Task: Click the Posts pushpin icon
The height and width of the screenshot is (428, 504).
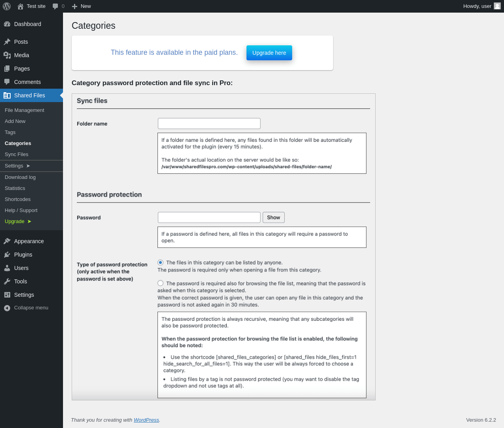Action: pos(7,42)
